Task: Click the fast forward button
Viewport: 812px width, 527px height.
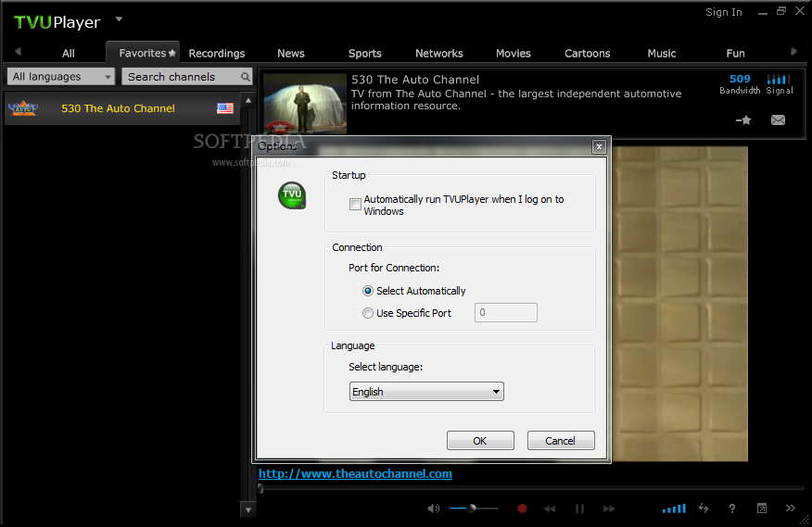Action: pos(609,508)
